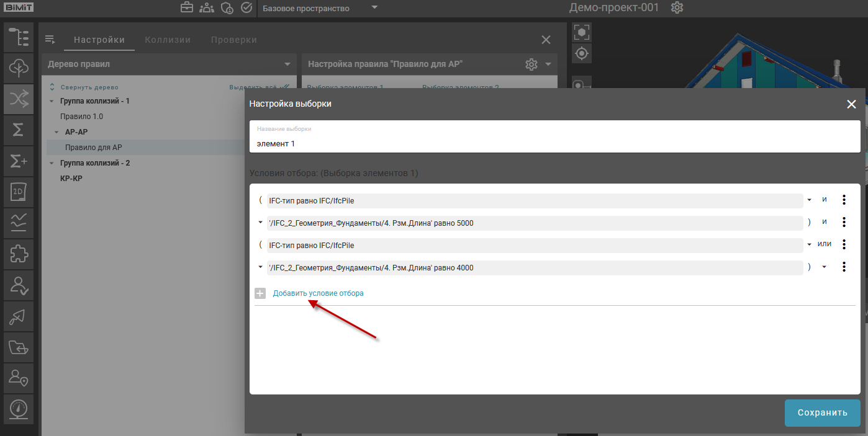Image resolution: width=868 pixels, height=436 pixels.
Task: Select the КР-КР tree item
Action: tap(71, 179)
